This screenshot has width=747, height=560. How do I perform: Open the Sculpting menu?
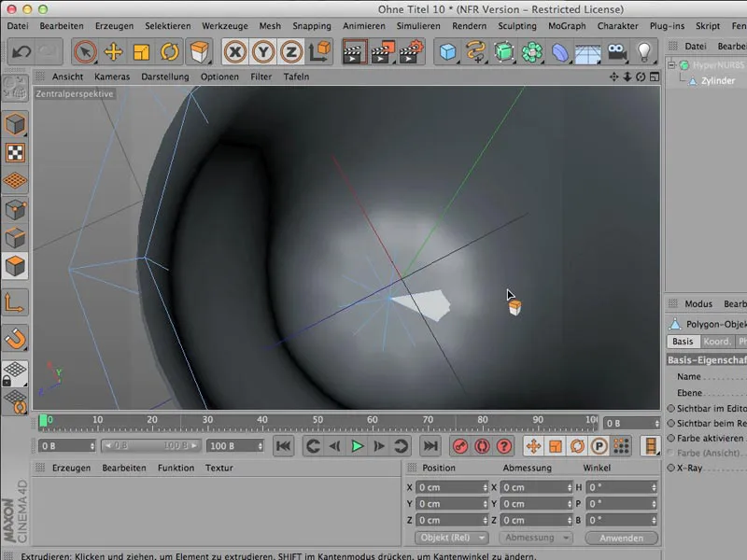[517, 26]
